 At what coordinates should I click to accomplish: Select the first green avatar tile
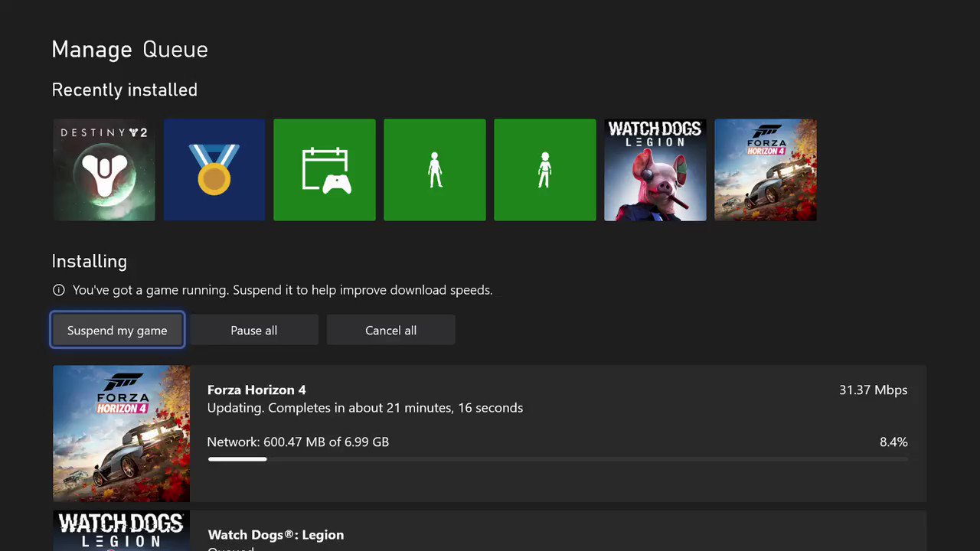[435, 170]
